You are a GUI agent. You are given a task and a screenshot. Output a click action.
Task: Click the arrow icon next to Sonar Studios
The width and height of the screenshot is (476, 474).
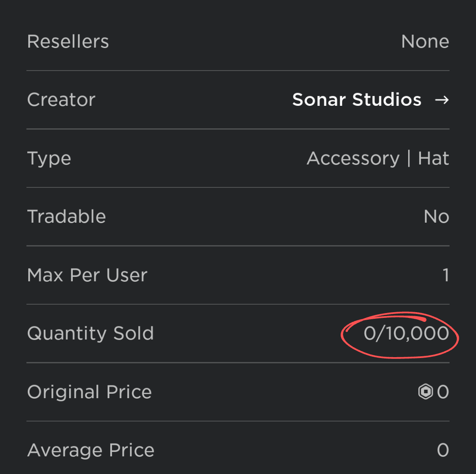click(x=442, y=100)
